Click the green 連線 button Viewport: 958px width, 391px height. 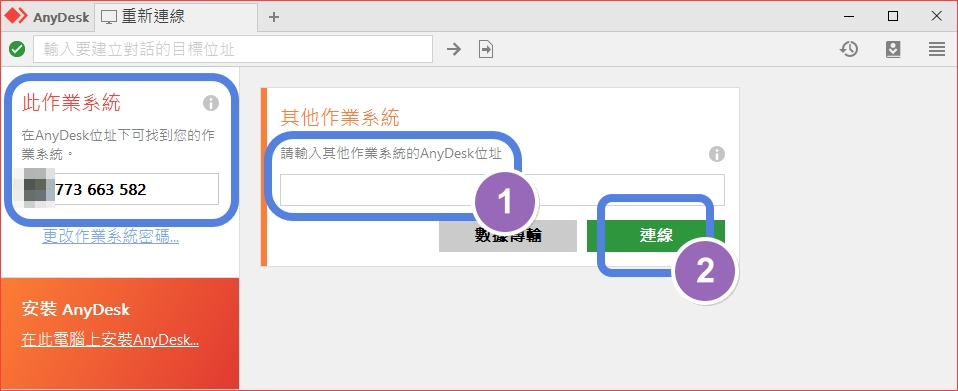(x=656, y=236)
